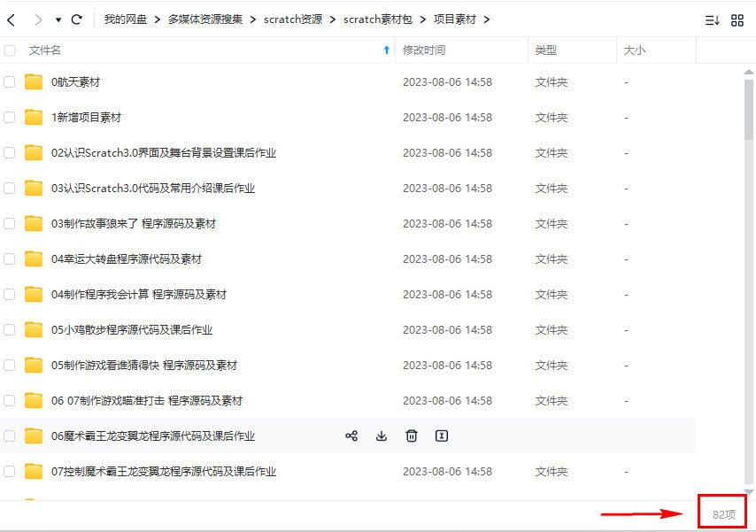Toggle the select-all checkbox in the header
Viewport: 756px width, 532px height.
(x=10, y=50)
